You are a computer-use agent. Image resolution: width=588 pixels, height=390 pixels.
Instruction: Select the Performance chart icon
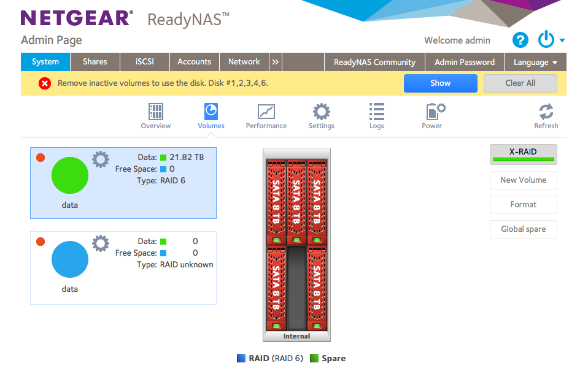tap(266, 112)
